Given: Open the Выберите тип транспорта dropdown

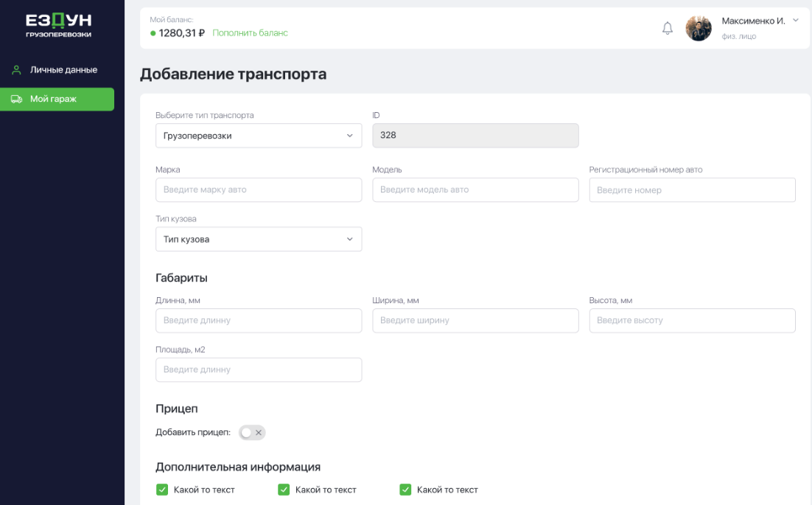Looking at the screenshot, I should (x=259, y=136).
